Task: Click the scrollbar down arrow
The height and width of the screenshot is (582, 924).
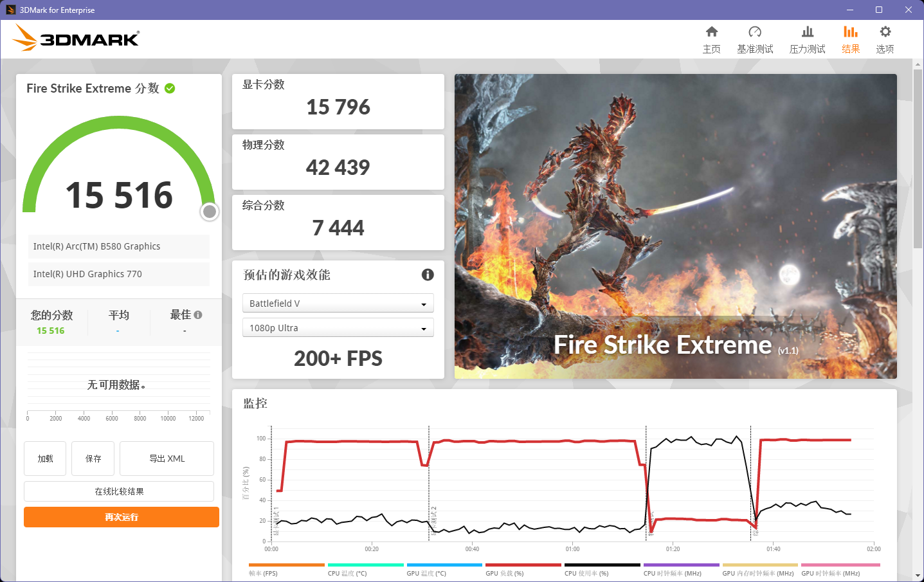Action: [918, 576]
